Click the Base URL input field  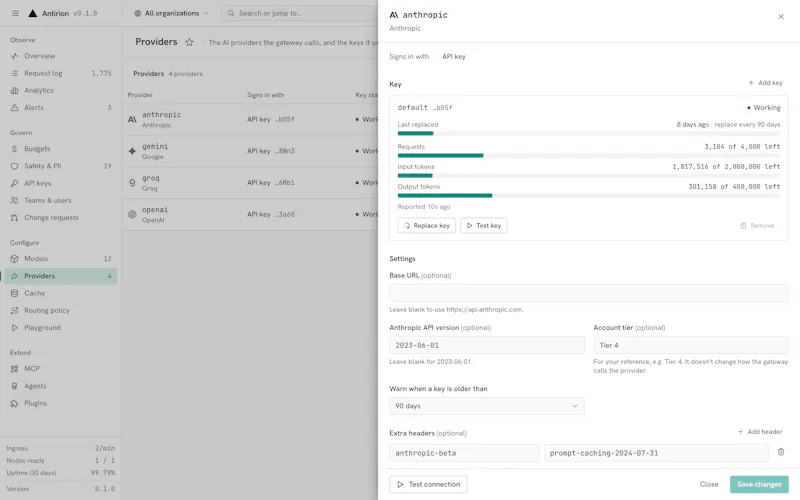click(589, 293)
